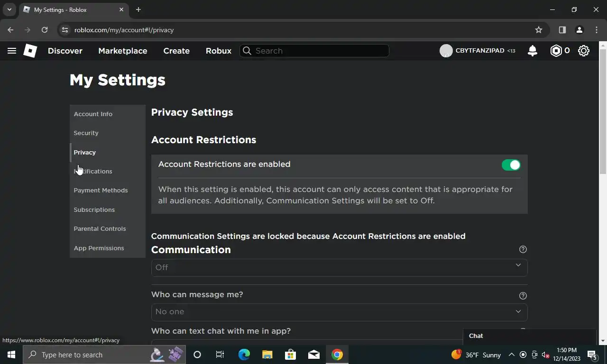Open the action center notification icon
607x364 pixels.
click(x=592, y=355)
